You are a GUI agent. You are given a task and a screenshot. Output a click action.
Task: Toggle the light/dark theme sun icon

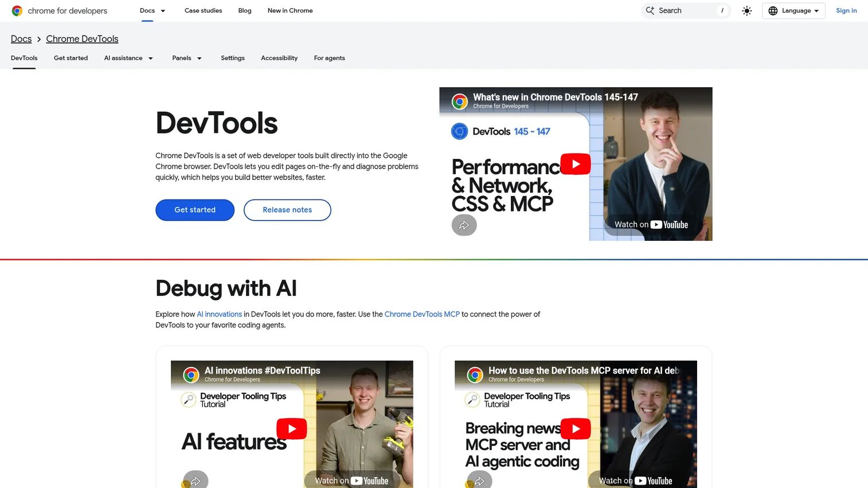click(746, 11)
